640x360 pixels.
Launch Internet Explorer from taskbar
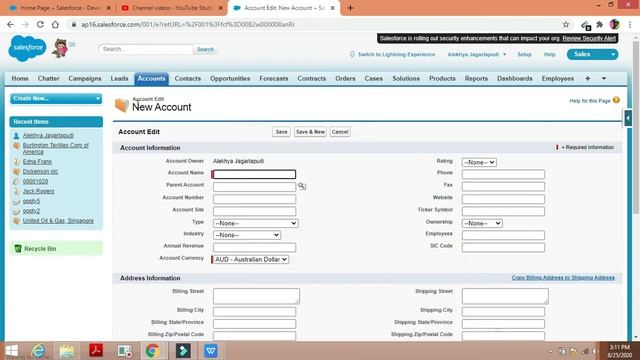(x=38, y=351)
